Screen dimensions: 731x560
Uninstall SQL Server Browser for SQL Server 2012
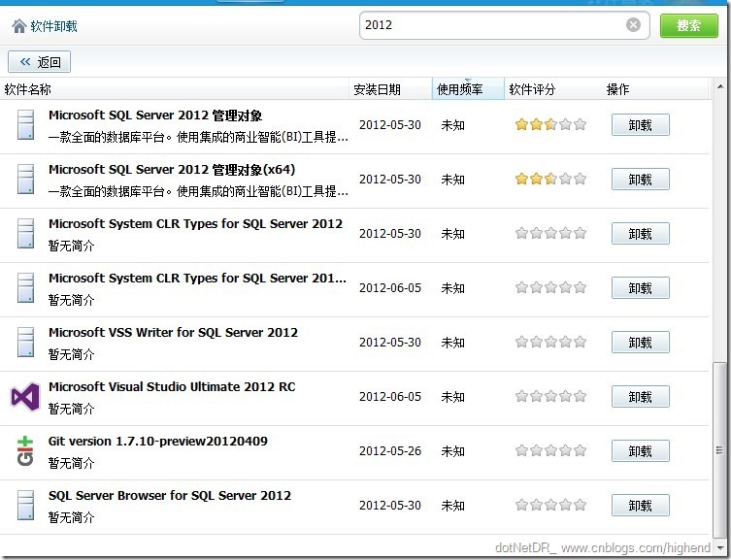click(640, 506)
